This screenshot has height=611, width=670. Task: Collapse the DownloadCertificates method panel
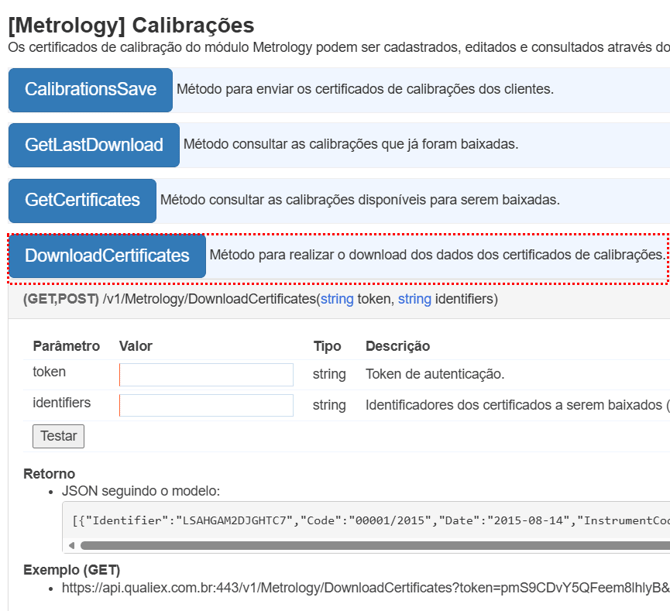[x=107, y=256]
